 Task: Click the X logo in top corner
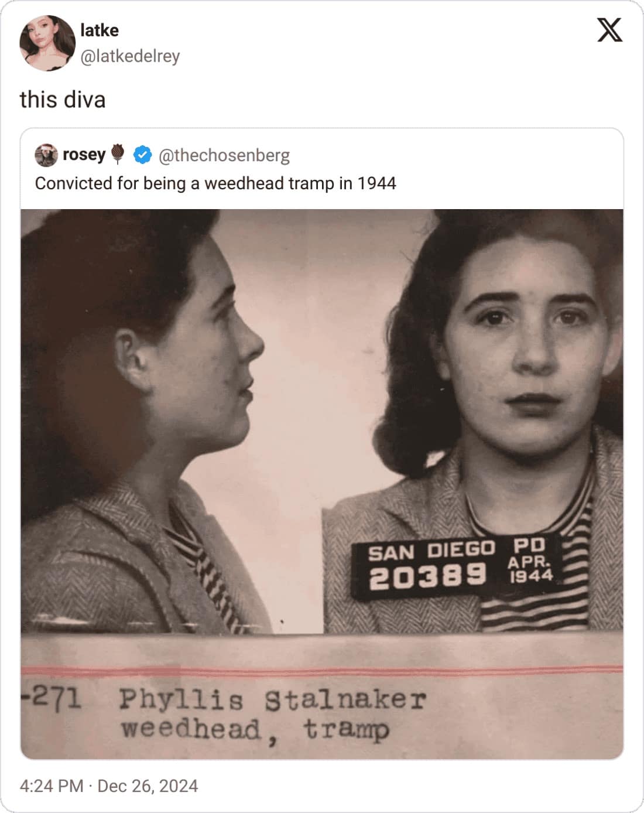609,30
